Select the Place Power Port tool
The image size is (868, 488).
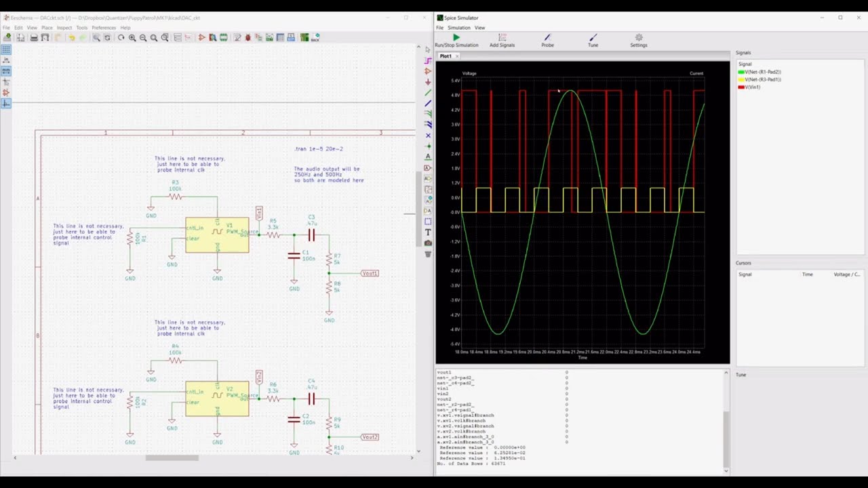tap(427, 82)
